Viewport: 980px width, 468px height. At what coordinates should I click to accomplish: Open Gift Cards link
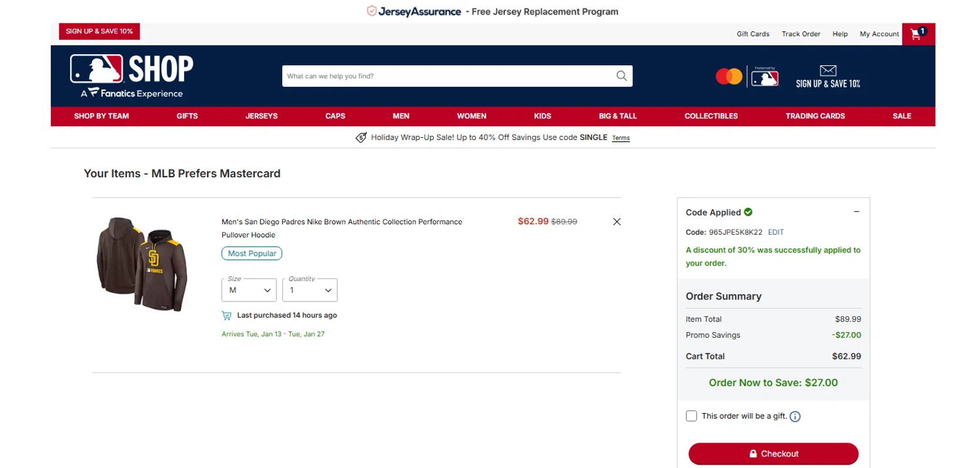(x=753, y=34)
